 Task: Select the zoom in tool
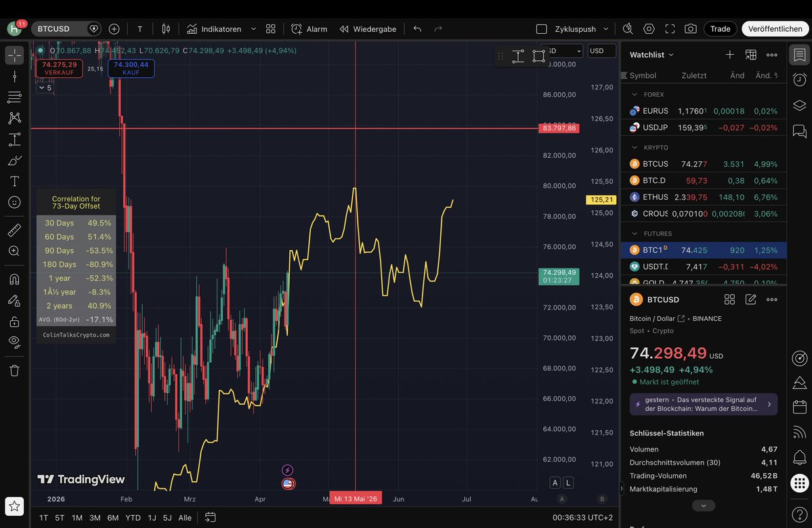(x=14, y=251)
